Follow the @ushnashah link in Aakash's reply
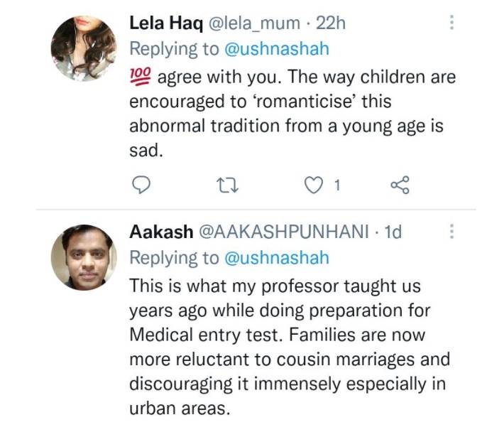 277,258
